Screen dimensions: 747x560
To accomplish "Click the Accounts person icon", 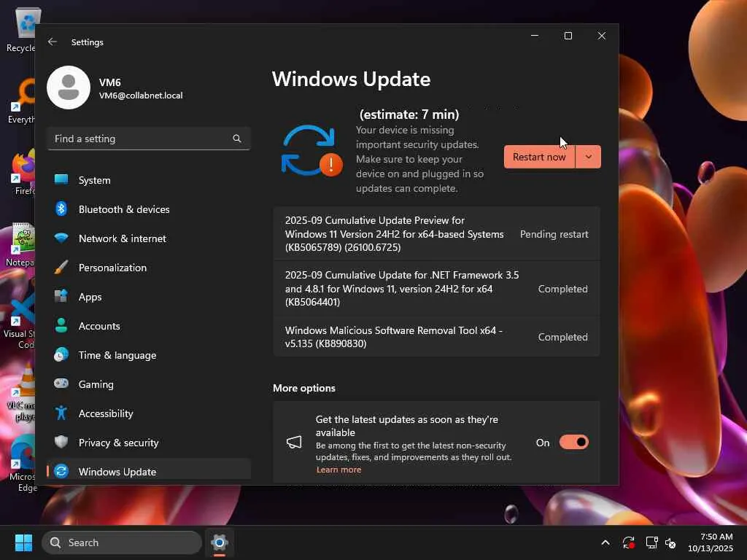I will click(61, 325).
